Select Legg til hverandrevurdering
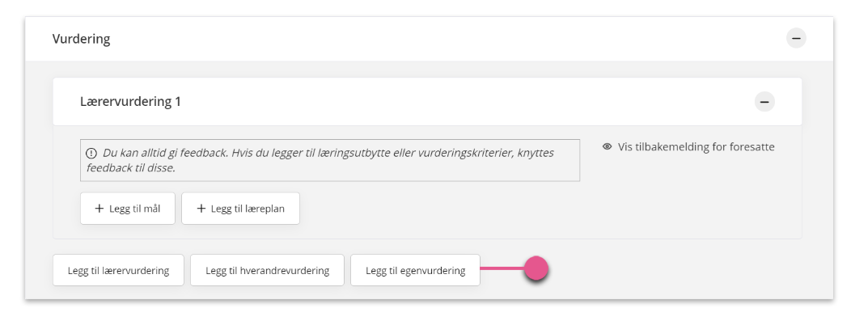Image resolution: width=868 pixels, height=321 pixels. (268, 271)
